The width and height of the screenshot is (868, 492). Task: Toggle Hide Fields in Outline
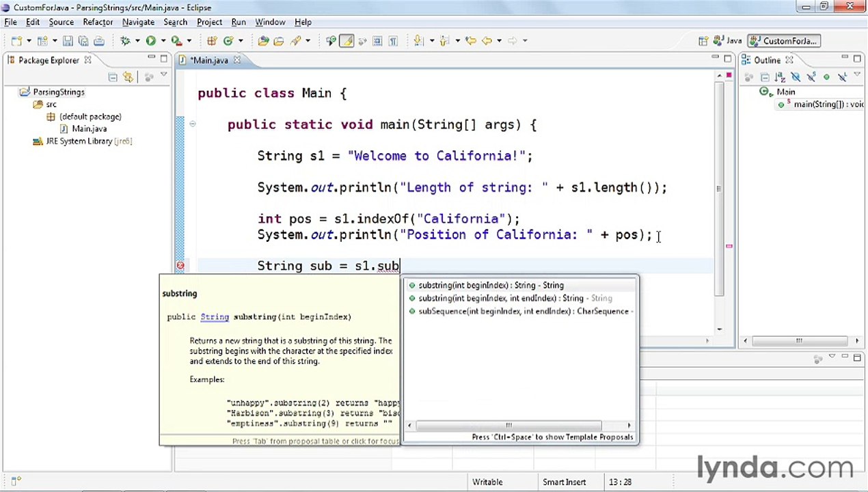(x=796, y=77)
